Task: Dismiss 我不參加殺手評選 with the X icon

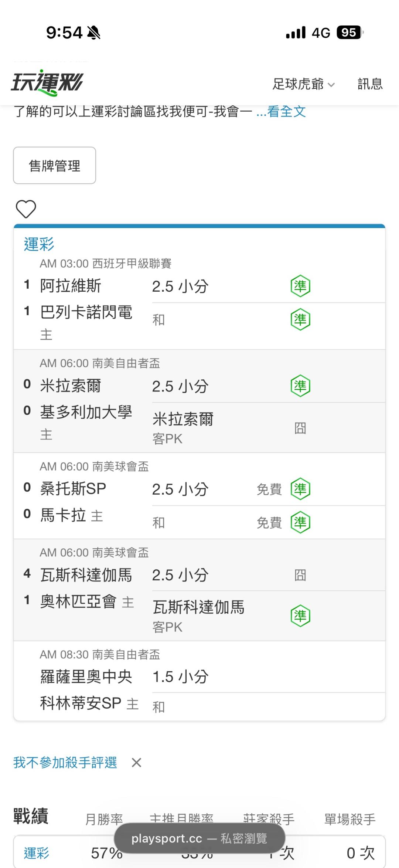Action: [x=137, y=763]
